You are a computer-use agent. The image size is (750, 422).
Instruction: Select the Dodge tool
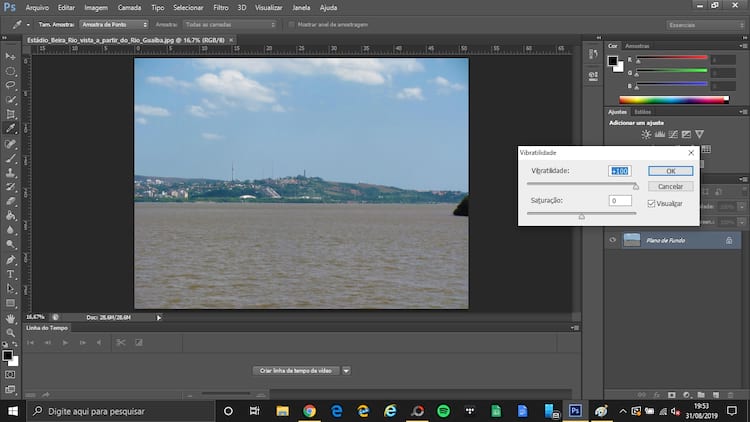[x=10, y=244]
